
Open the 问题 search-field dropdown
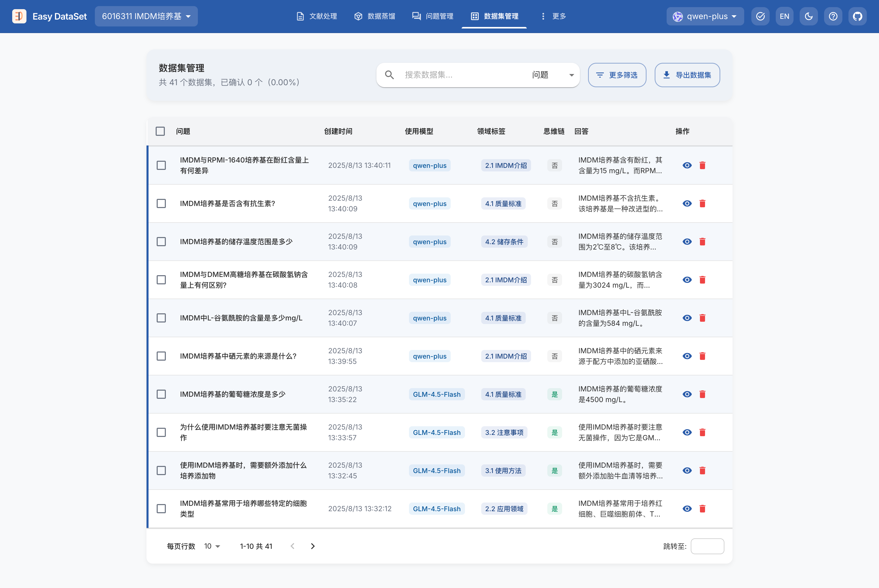[x=553, y=75]
